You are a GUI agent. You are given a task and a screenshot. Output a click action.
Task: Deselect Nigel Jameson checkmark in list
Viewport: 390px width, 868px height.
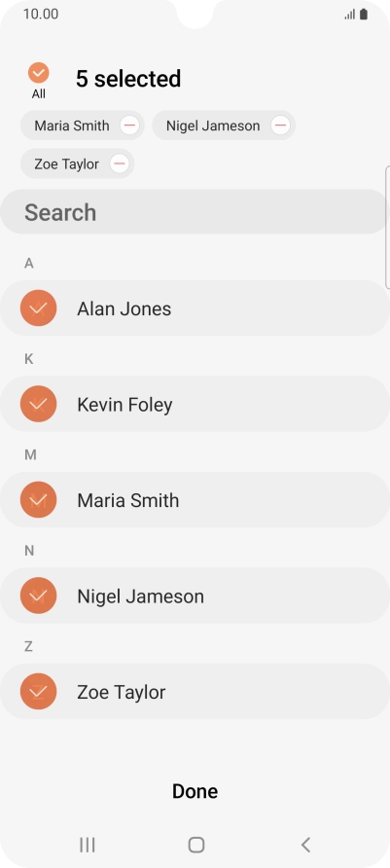click(x=38, y=596)
